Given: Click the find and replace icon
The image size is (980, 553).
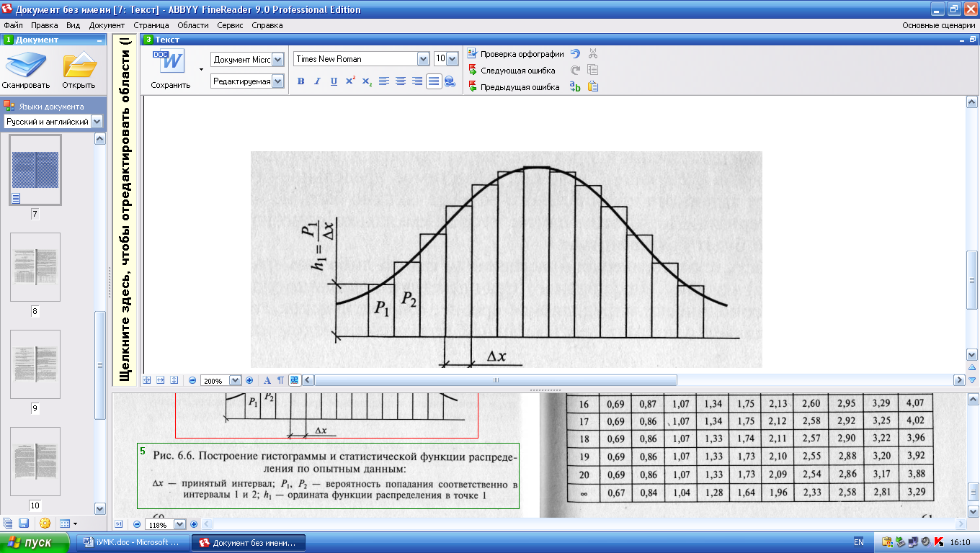Looking at the screenshot, I should 575,87.
